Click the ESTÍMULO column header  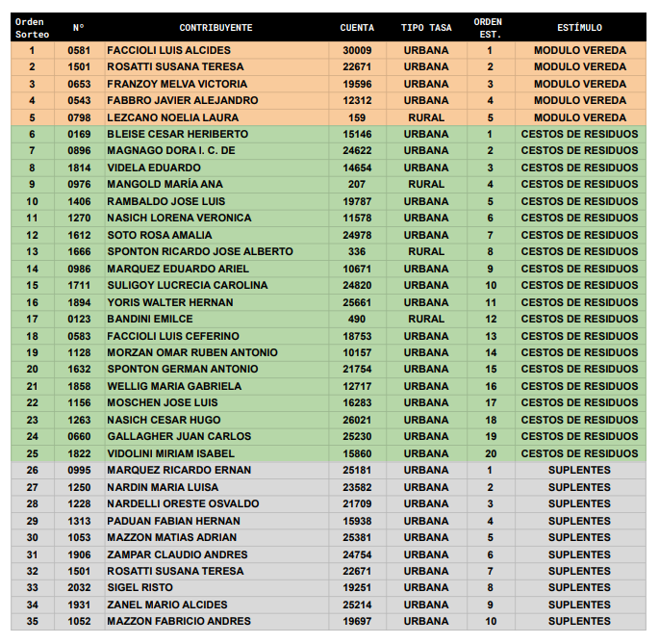[x=579, y=28]
